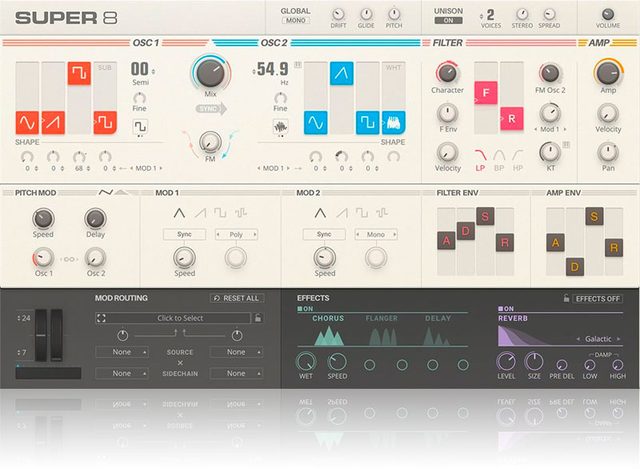Open lower-left None sidechain dropdown

pos(122,373)
